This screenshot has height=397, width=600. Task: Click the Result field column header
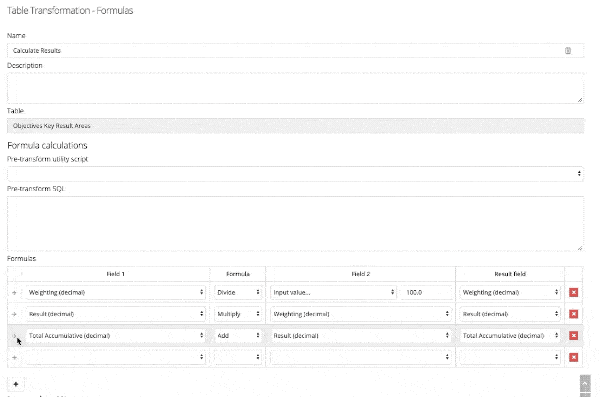510,274
